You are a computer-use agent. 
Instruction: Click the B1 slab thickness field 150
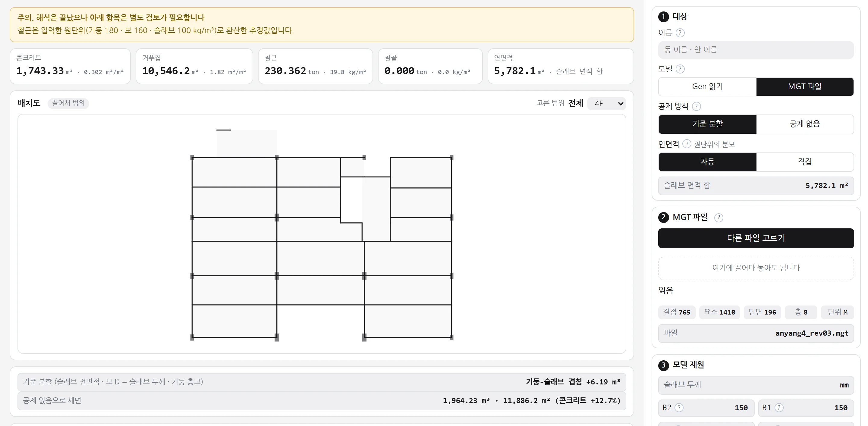(x=806, y=408)
